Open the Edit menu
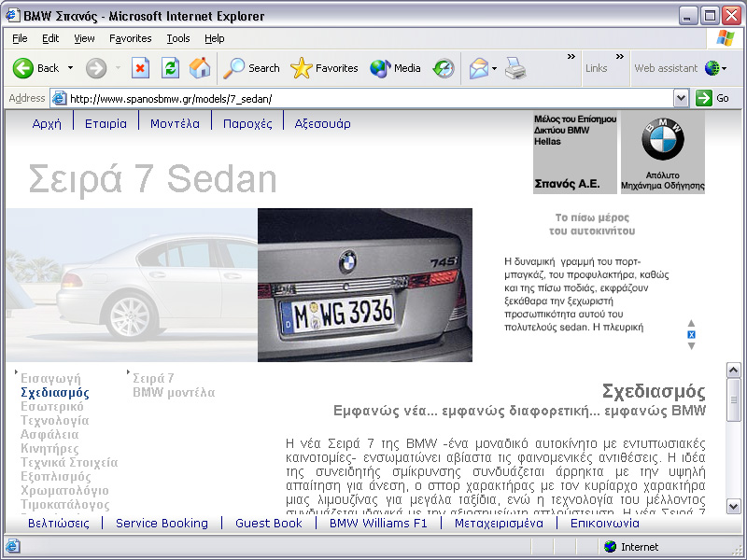 (50, 38)
